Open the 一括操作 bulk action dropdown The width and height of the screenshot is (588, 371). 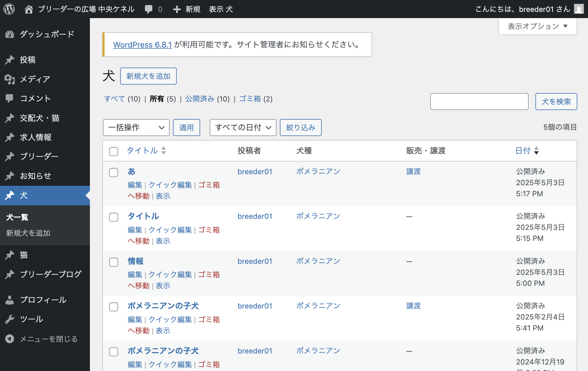pyautogui.click(x=136, y=128)
